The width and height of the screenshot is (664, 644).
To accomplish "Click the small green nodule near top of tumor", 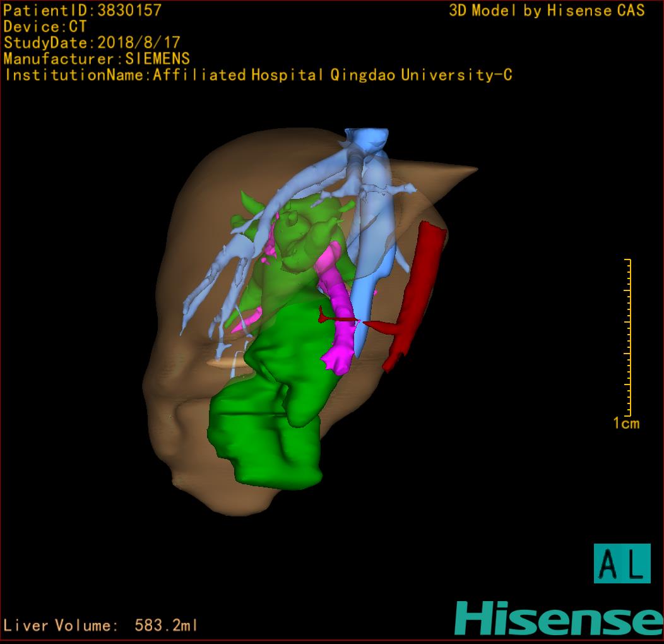I will (x=250, y=204).
